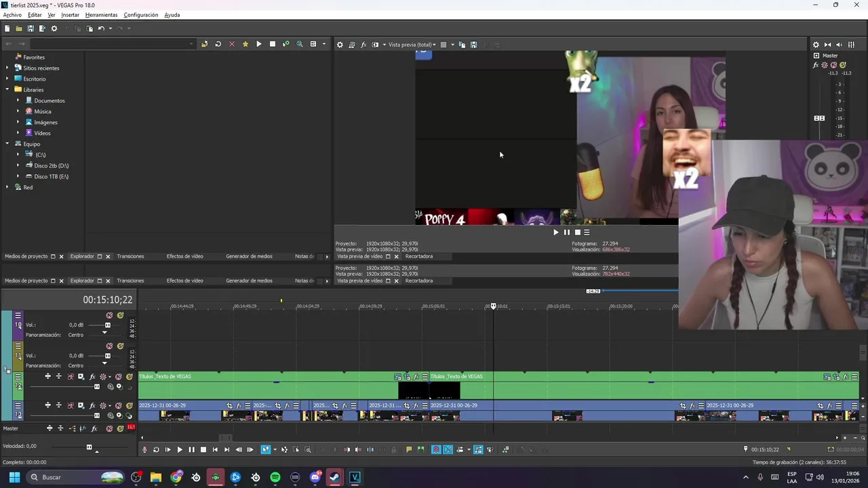Pause the preview window playback
This screenshot has width=868, height=488.
click(x=566, y=232)
